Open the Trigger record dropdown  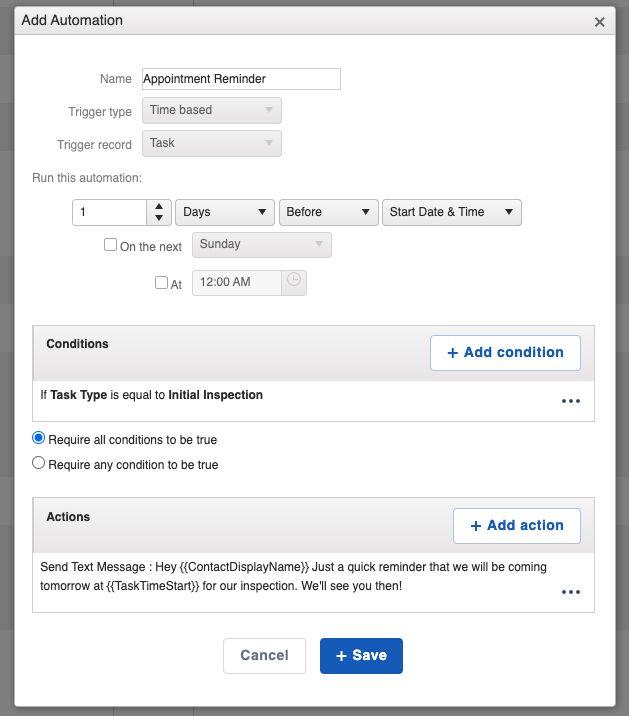click(x=211, y=143)
